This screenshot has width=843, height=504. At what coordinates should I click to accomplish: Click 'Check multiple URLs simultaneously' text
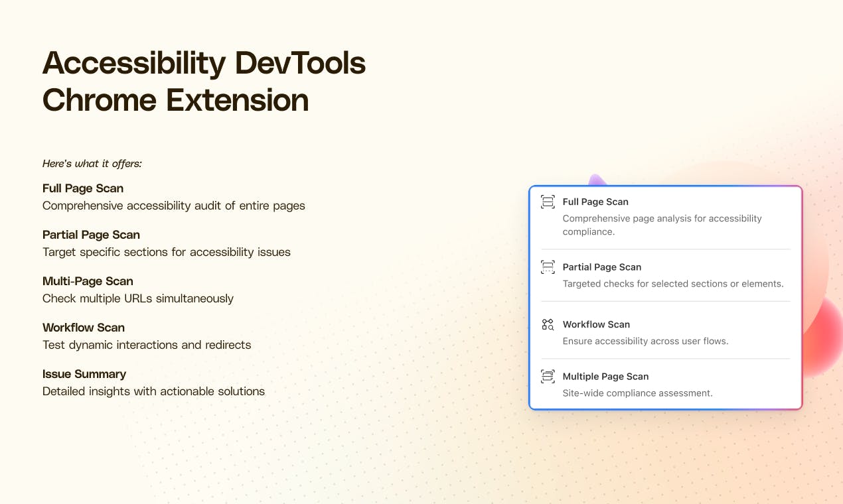[x=138, y=298]
